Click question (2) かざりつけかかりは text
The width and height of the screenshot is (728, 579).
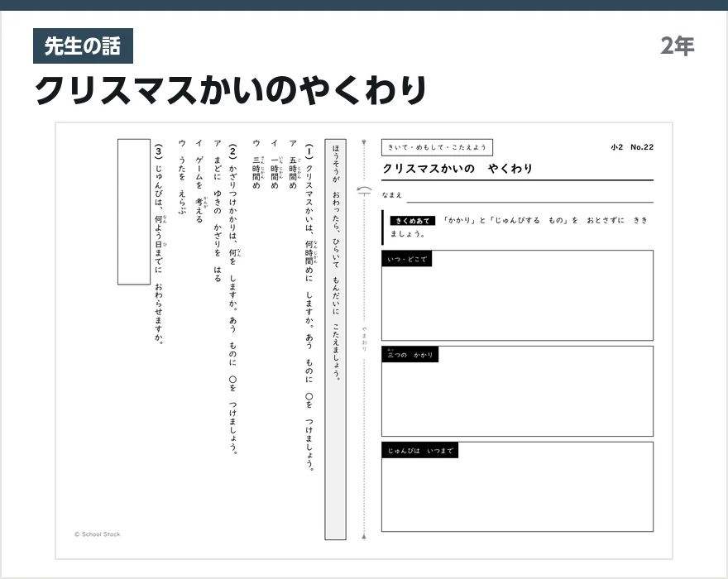pos(233,299)
